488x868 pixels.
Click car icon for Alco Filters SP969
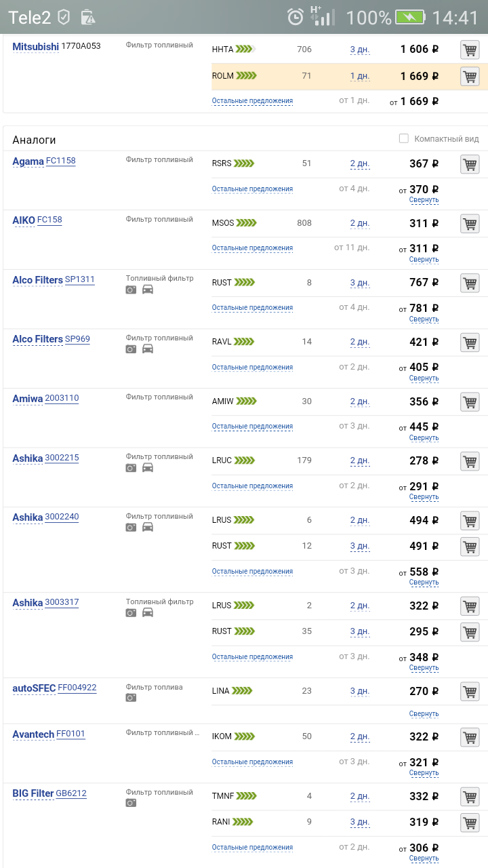pos(148,349)
